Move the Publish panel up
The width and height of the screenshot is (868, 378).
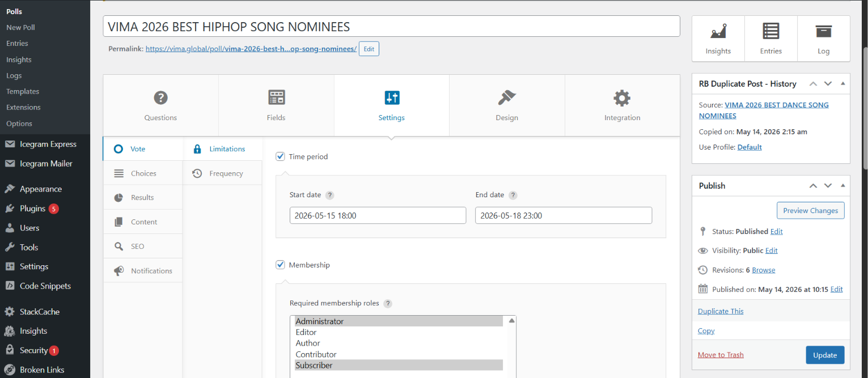click(813, 186)
